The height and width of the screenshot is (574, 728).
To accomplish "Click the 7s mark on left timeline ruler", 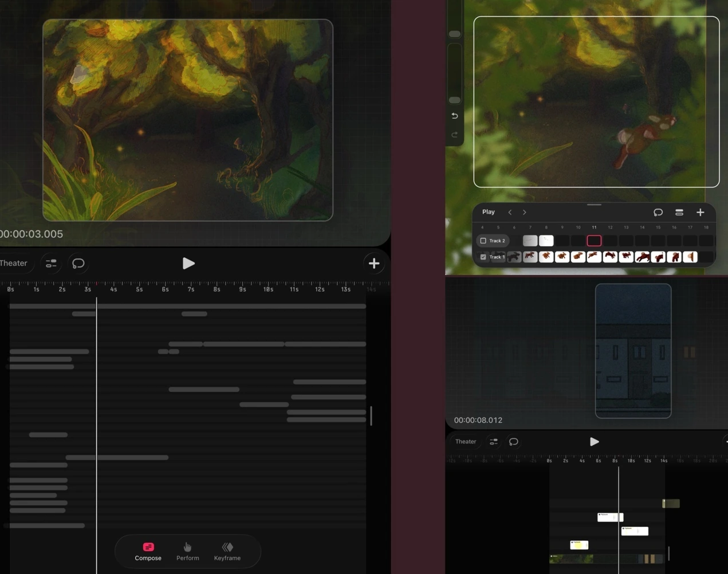I will pyautogui.click(x=191, y=289).
